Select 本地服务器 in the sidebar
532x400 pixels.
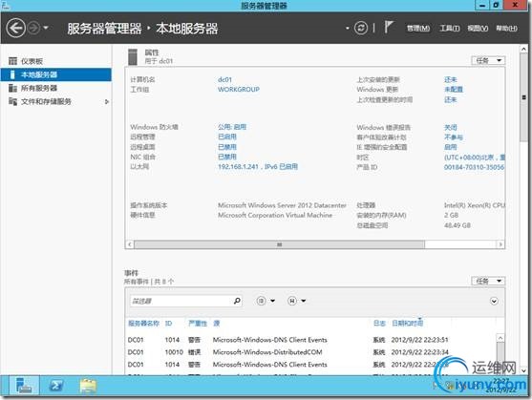click(56, 74)
